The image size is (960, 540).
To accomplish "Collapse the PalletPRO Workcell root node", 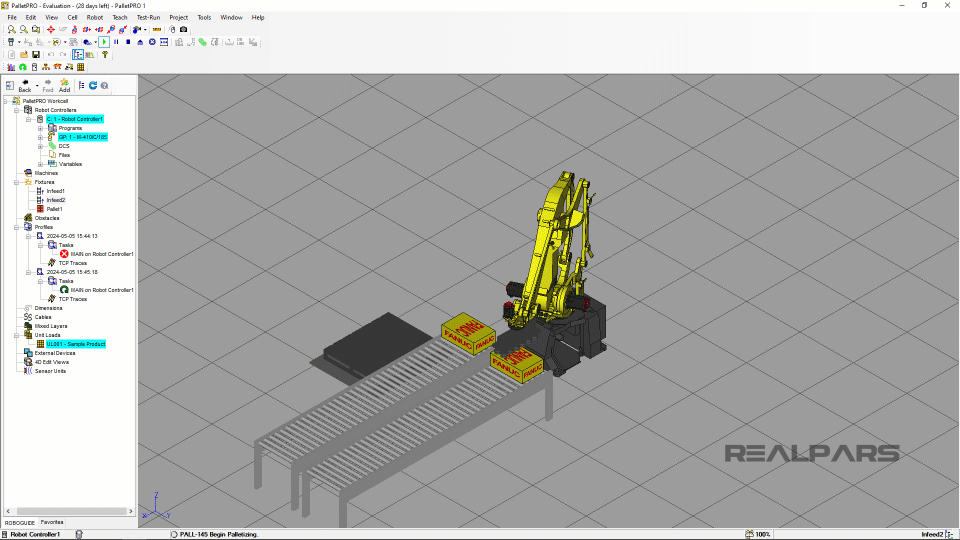I will click(x=6, y=101).
